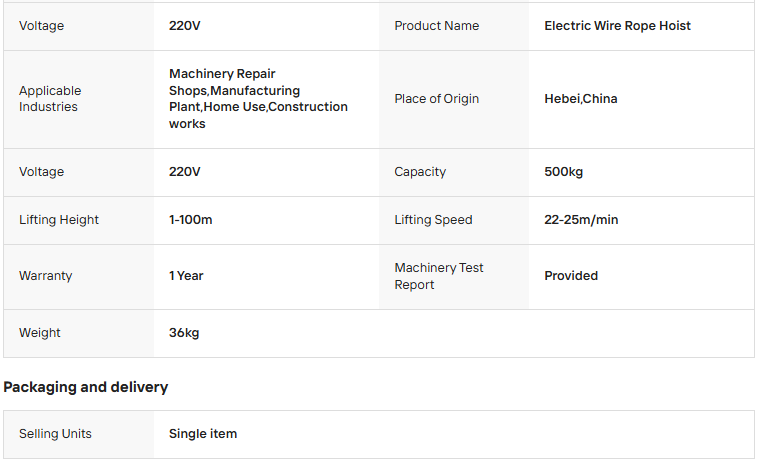Image resolution: width=759 pixels, height=463 pixels.
Task: Select the Hebei,China origin value
Action: [581, 99]
